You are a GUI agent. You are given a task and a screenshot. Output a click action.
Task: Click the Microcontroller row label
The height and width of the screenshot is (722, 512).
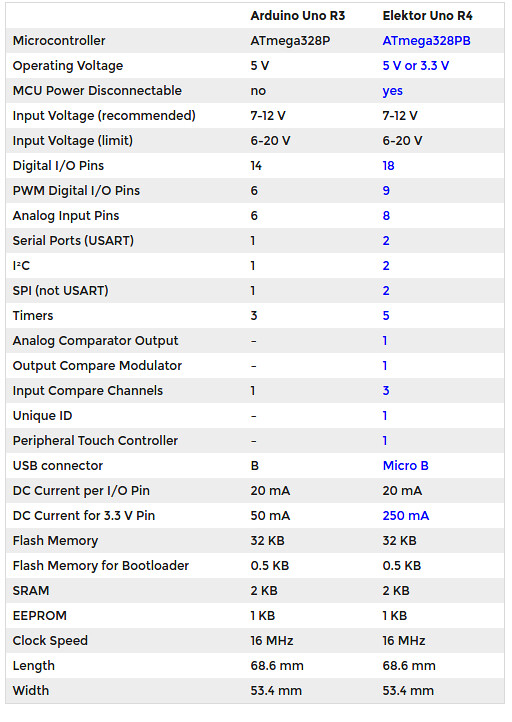click(x=59, y=41)
